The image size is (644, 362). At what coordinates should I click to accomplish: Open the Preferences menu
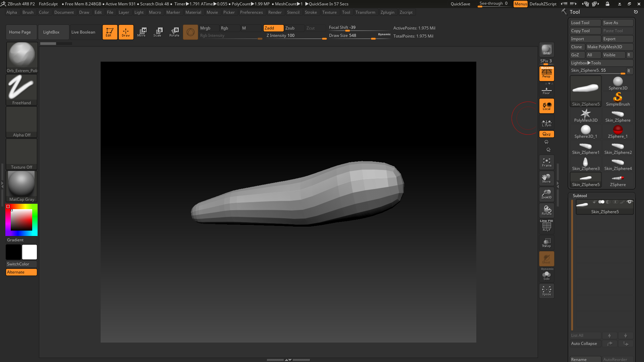(x=251, y=12)
